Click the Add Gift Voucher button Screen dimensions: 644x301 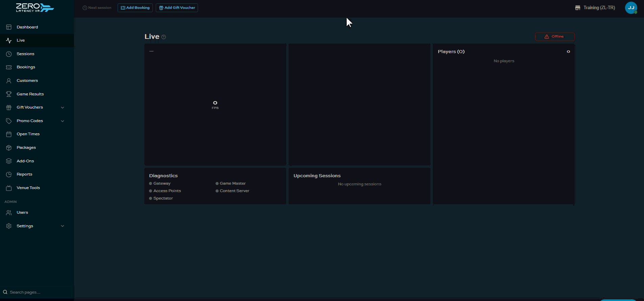(x=177, y=8)
